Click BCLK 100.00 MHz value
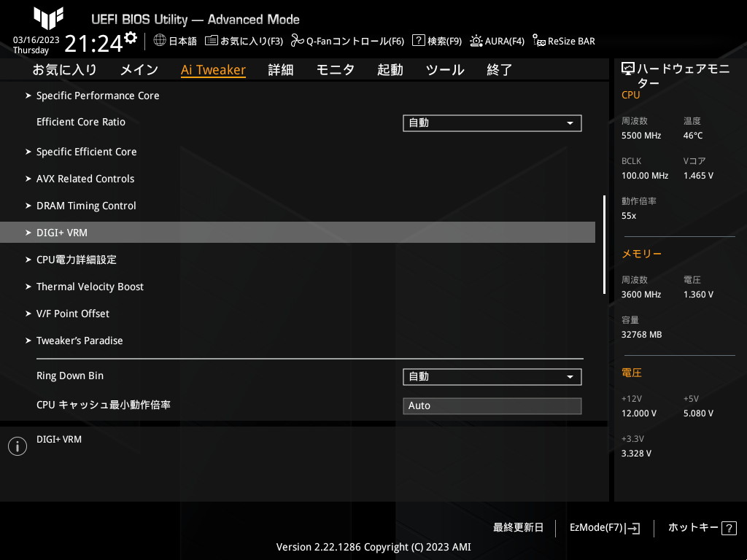Image resolution: width=747 pixels, height=560 pixels. [645, 176]
